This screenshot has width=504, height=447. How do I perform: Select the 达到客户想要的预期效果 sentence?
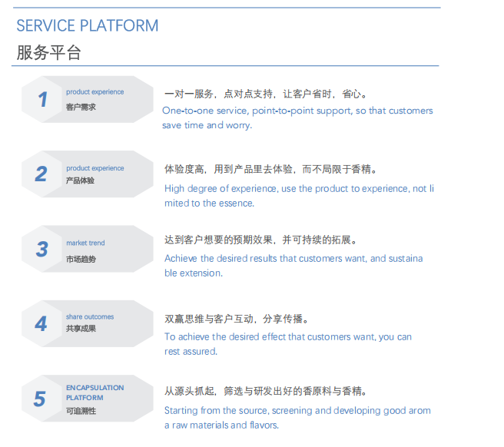[261, 240]
